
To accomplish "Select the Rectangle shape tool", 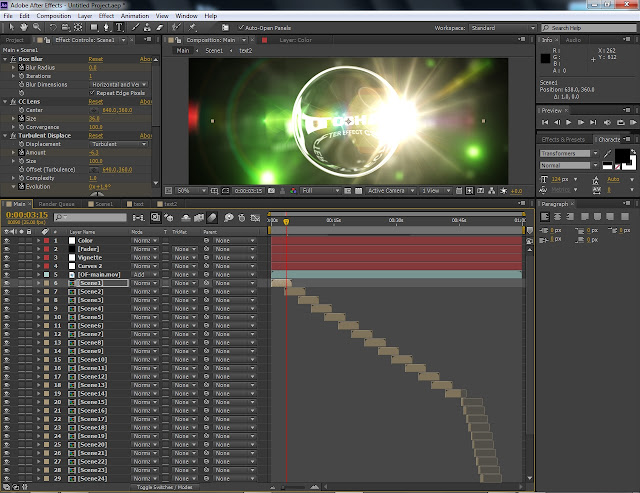I will coord(94,27).
